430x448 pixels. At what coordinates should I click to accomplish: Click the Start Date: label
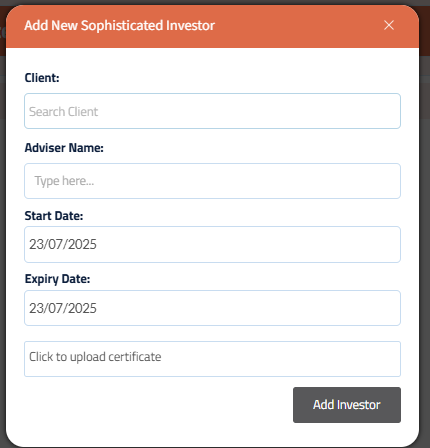(x=54, y=216)
